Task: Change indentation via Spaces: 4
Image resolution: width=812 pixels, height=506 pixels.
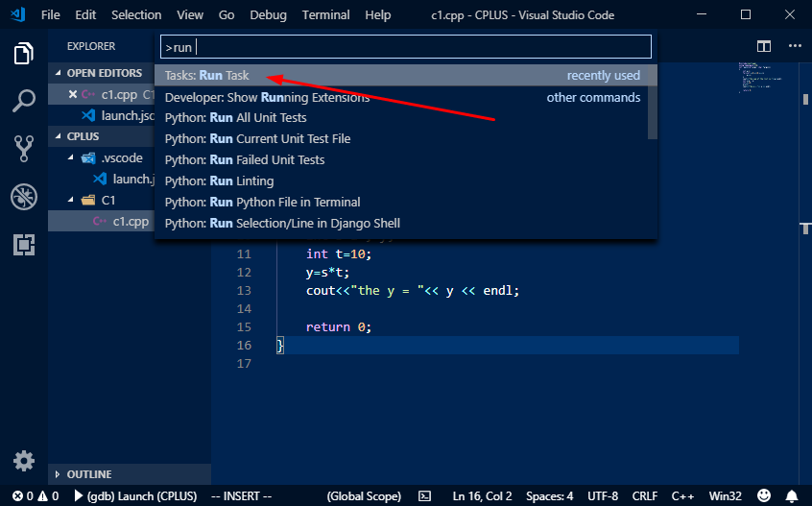Action: [549, 496]
